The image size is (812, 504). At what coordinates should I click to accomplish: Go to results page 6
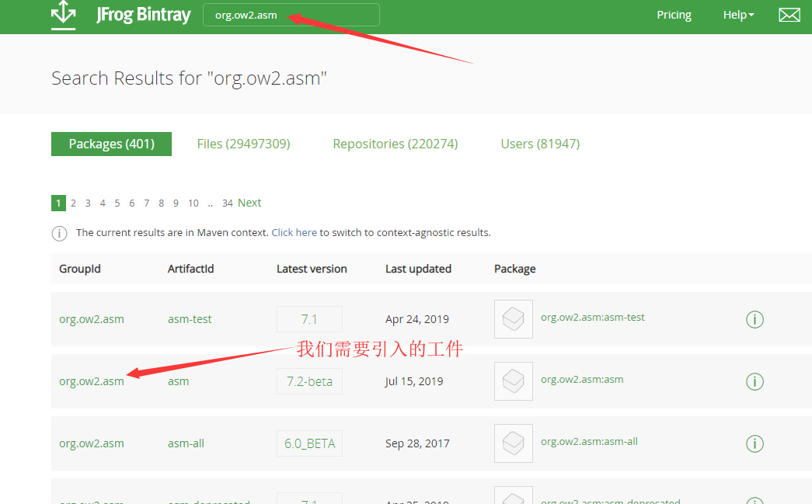(x=132, y=203)
